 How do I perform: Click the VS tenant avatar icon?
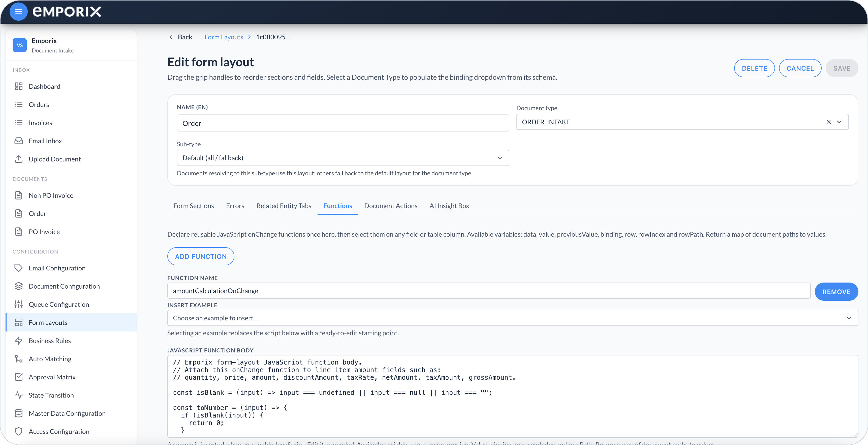[20, 45]
